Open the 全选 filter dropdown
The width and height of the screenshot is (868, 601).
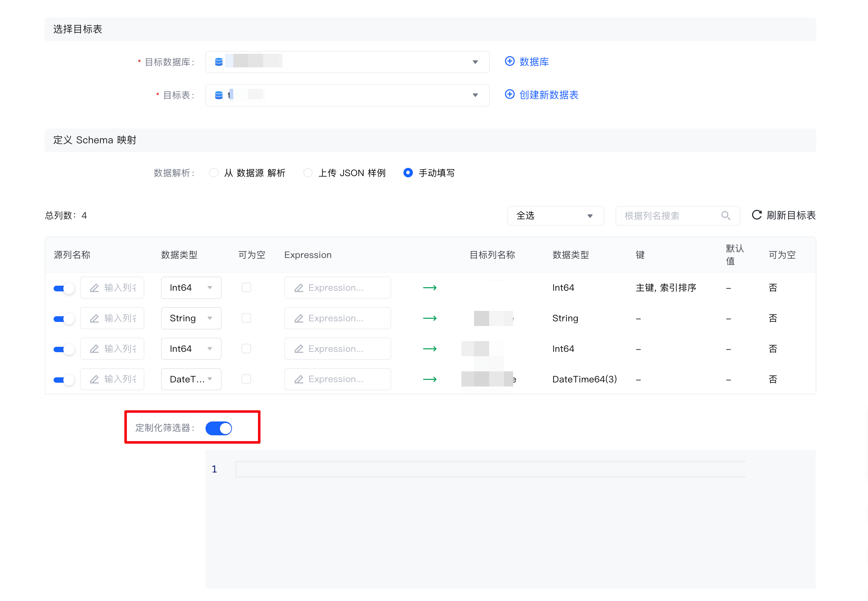556,215
